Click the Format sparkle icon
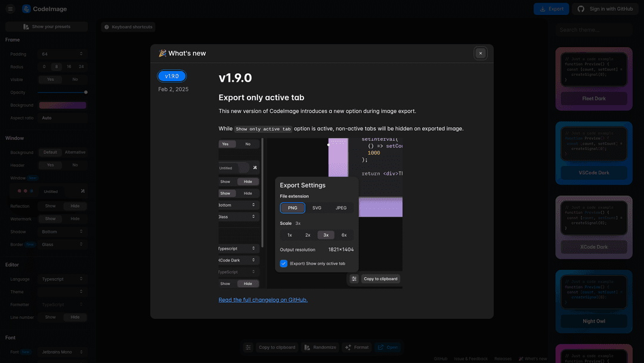Image resolution: width=644 pixels, height=363 pixels. pos(348,347)
